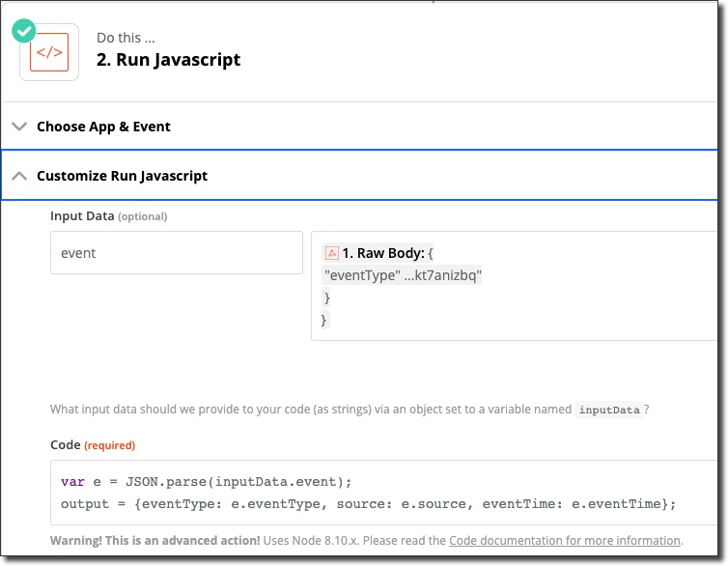This screenshot has height=566, width=728.
Task: Click the "output =" line in code editor
Action: click(x=368, y=503)
